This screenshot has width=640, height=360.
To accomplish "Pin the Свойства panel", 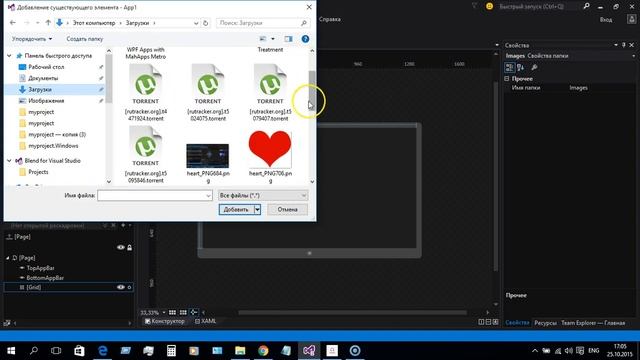I will pos(624,45).
